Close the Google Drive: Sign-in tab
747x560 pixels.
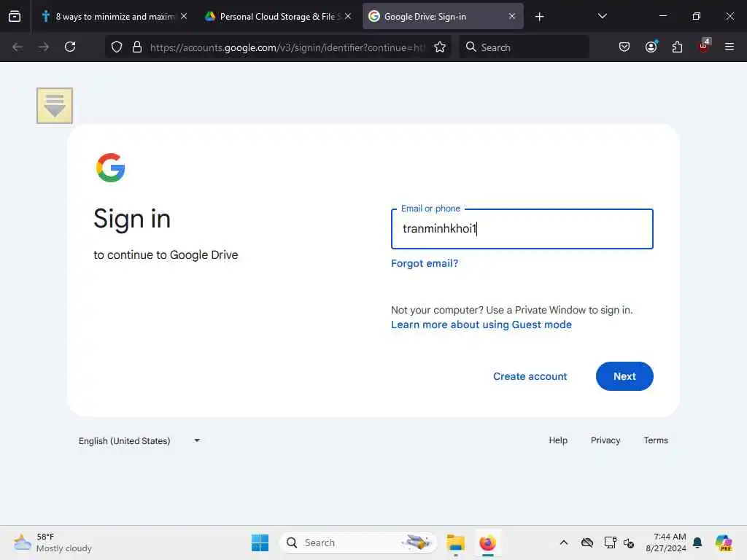coord(512,16)
